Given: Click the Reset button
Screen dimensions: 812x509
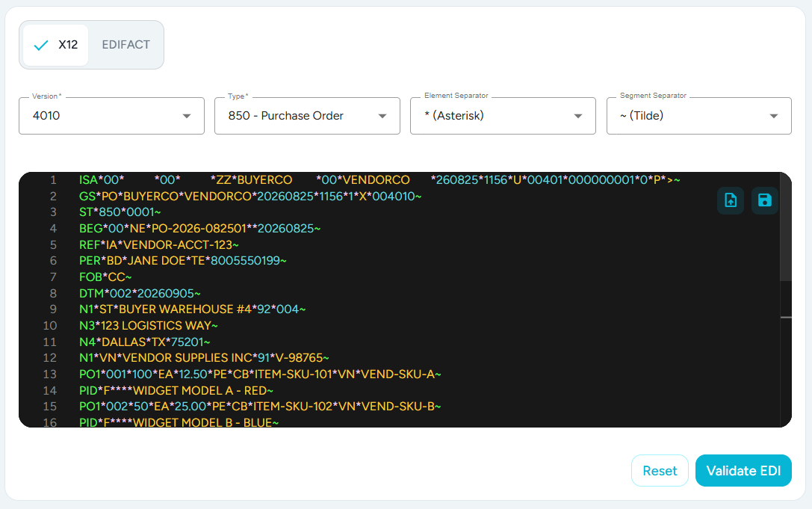Looking at the screenshot, I should click(x=660, y=471).
